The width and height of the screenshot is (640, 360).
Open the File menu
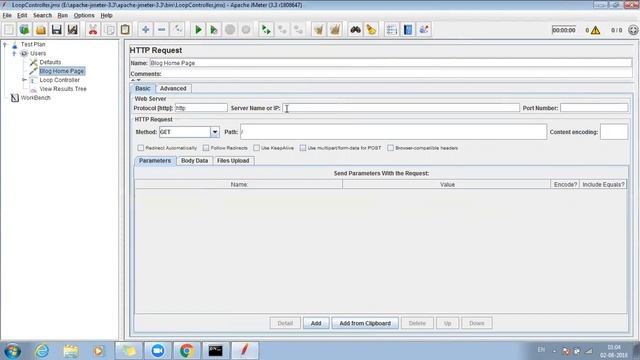pyautogui.click(x=7, y=15)
